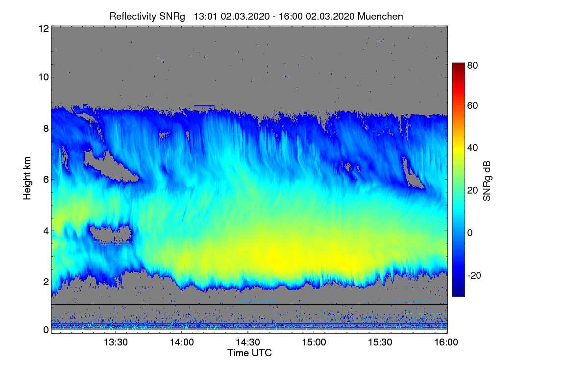Click the 16:00 time tick label
The width and height of the screenshot is (588, 392).
point(446,343)
